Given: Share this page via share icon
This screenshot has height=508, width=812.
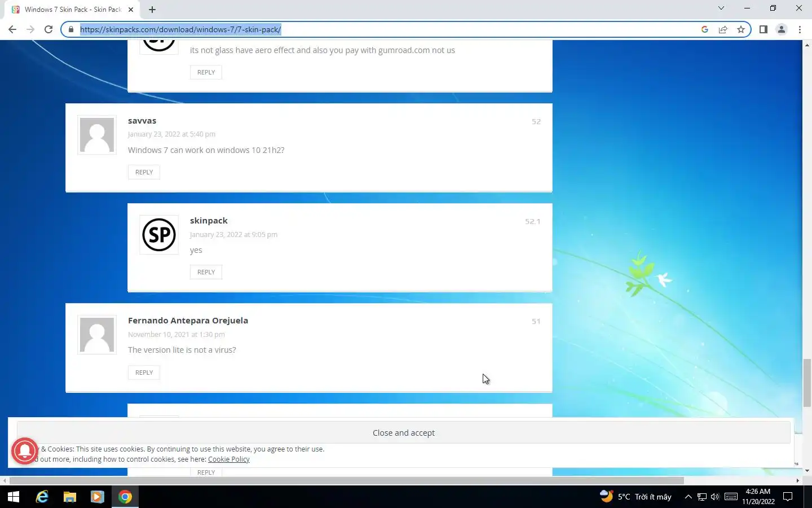Looking at the screenshot, I should (723, 29).
